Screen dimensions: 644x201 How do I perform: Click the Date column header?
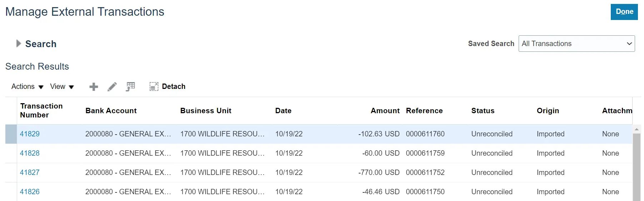point(283,111)
